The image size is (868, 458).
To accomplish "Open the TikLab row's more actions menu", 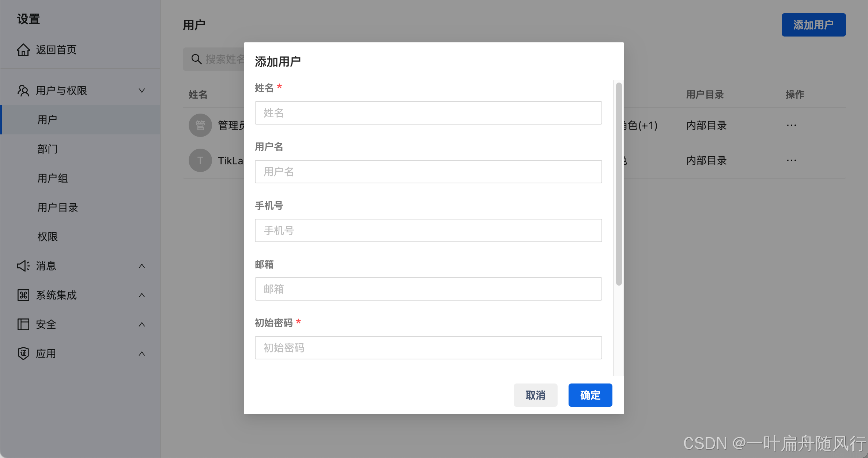I will [792, 160].
